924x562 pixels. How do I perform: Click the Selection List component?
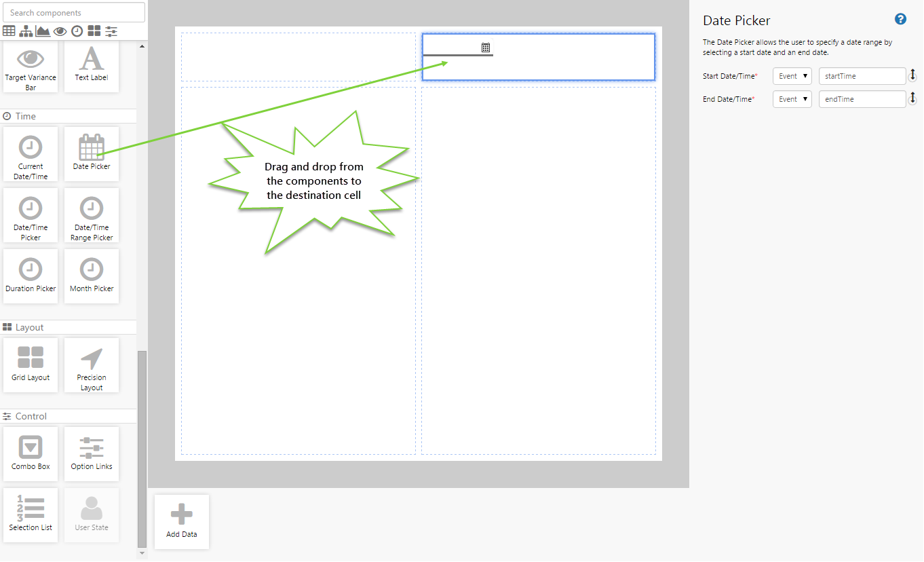pos(31,515)
